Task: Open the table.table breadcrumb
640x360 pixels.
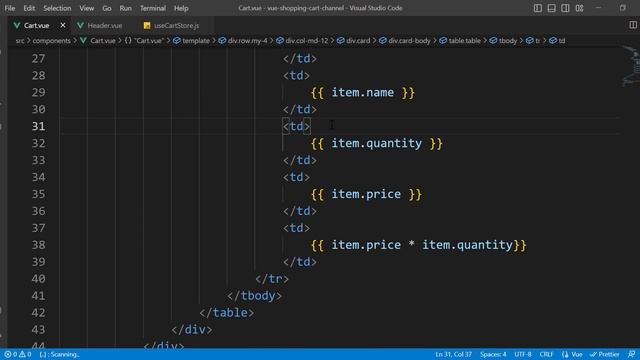Action: coord(464,40)
